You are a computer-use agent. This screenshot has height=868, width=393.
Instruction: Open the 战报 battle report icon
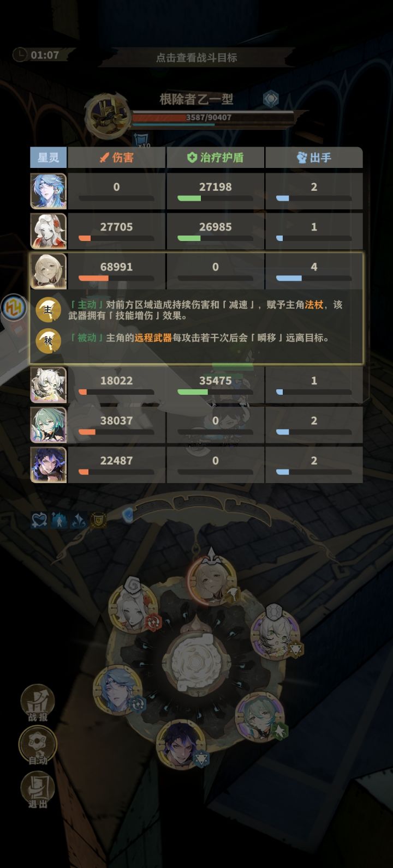pos(38,703)
